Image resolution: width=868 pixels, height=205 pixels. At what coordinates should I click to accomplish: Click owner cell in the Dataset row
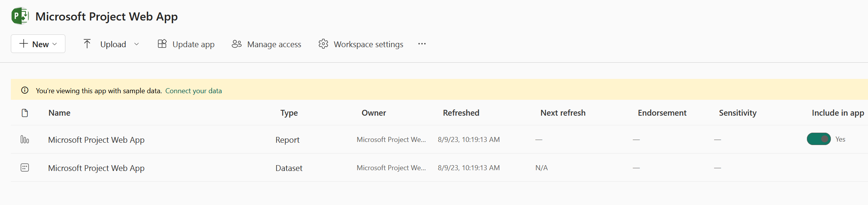(x=391, y=167)
